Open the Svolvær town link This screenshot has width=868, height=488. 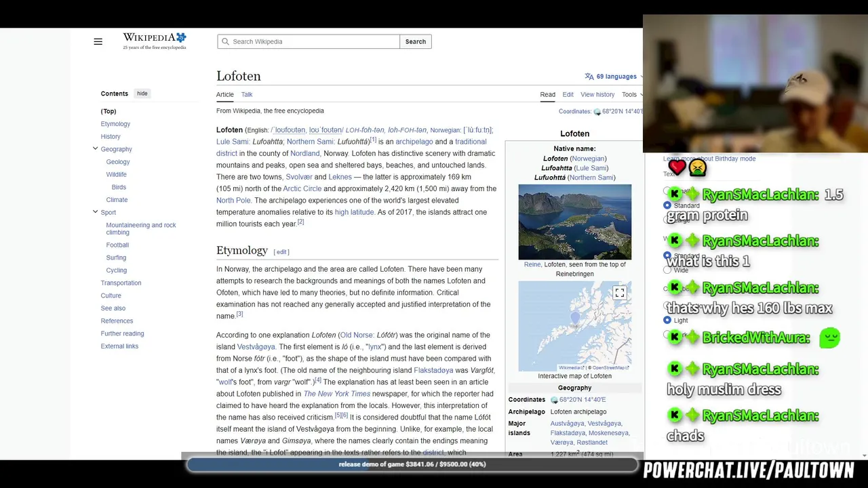point(299,177)
